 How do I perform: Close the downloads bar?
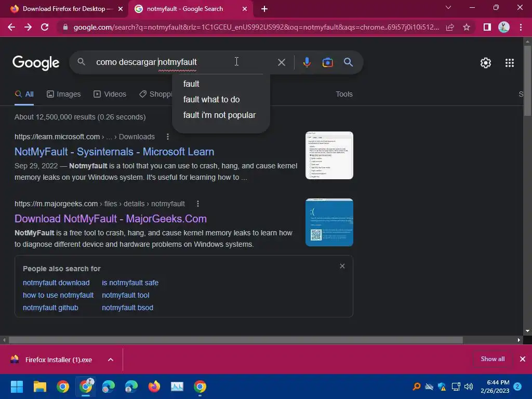tap(523, 359)
